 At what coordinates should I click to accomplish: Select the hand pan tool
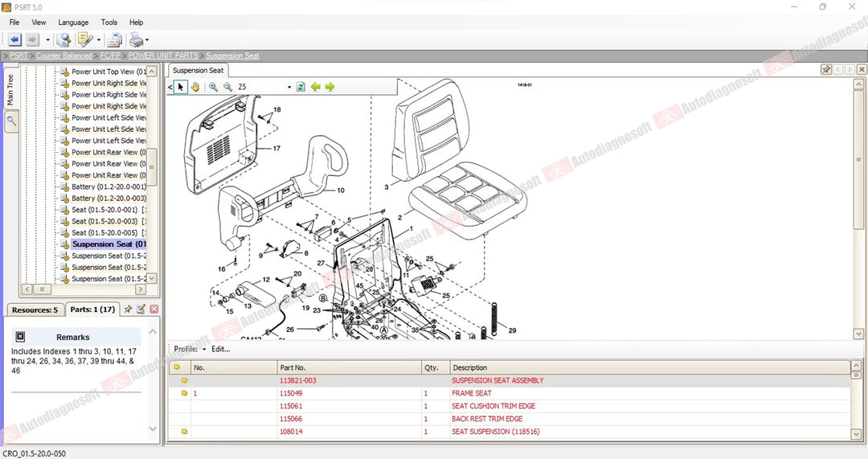(194, 87)
